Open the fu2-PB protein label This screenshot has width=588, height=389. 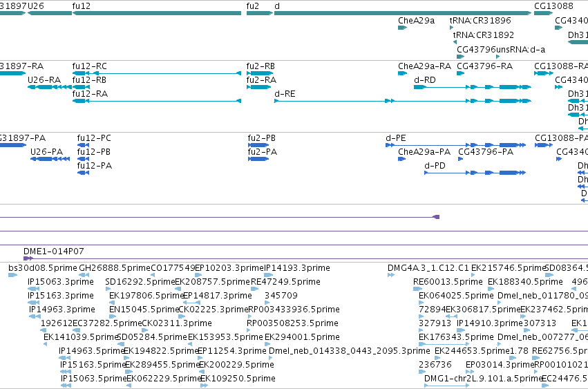tap(262, 138)
